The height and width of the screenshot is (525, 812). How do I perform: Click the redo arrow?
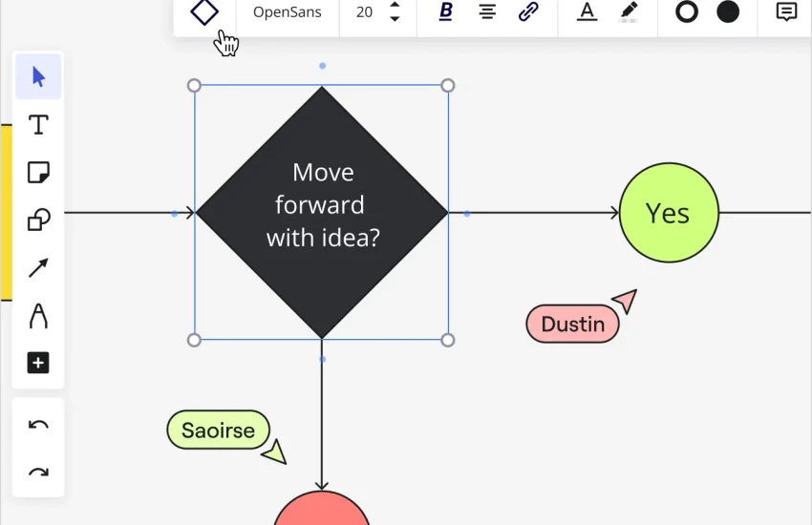pyautogui.click(x=38, y=472)
